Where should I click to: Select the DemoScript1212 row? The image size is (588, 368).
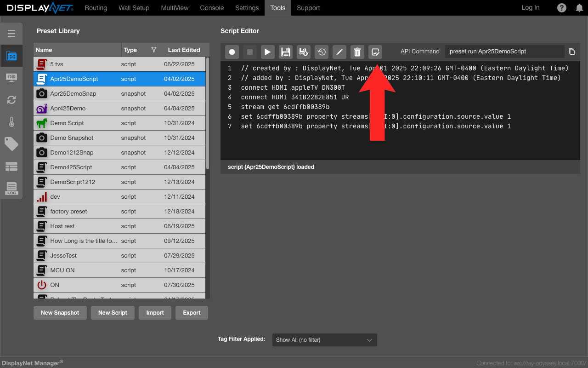tap(119, 182)
